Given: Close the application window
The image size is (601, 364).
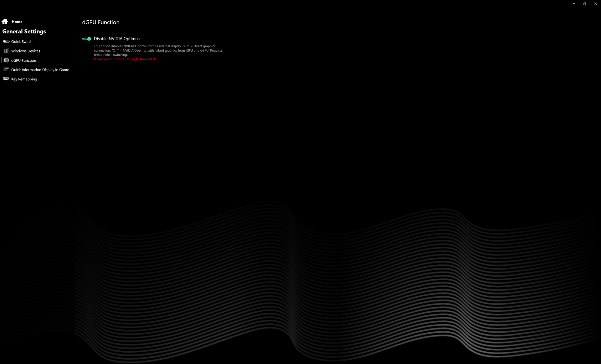Looking at the screenshot, I should 595,4.
